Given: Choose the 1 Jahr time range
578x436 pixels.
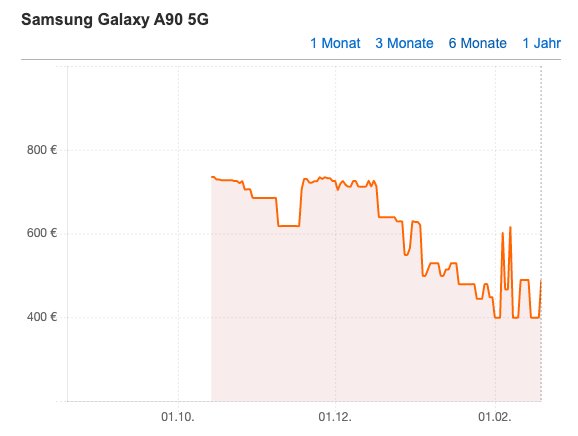Looking at the screenshot, I should 542,43.
